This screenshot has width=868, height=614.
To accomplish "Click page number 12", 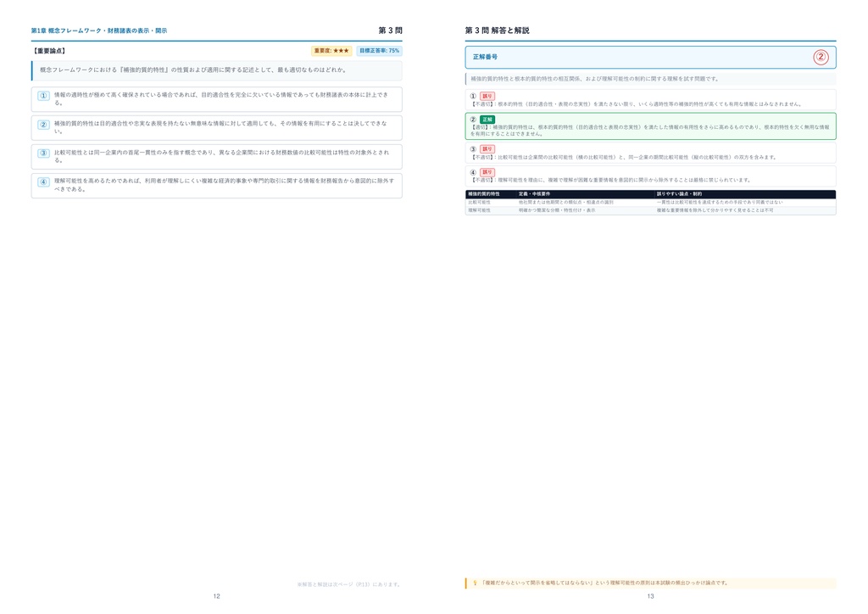I will pyautogui.click(x=216, y=596).
